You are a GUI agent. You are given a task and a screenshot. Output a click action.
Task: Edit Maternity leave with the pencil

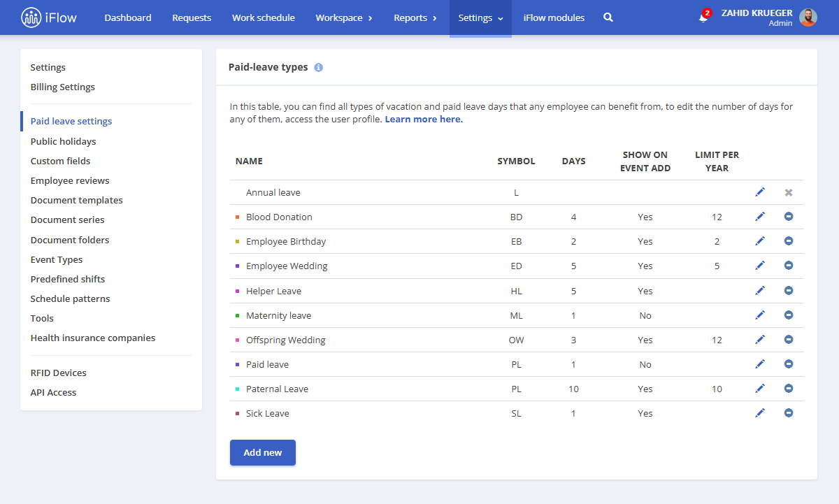(x=760, y=315)
